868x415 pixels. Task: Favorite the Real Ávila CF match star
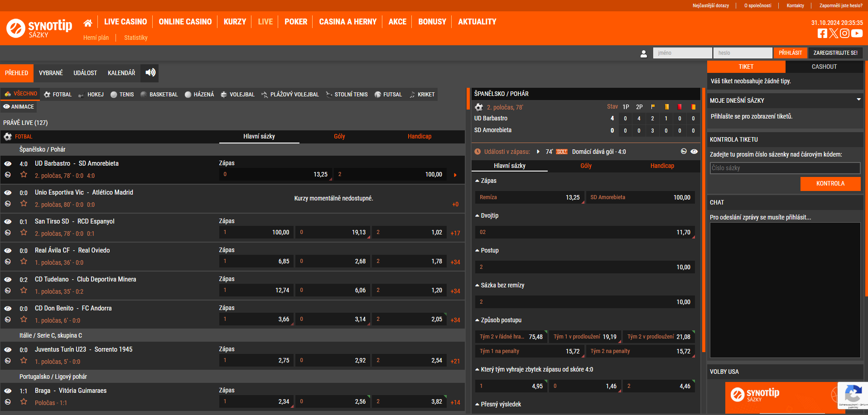(24, 262)
